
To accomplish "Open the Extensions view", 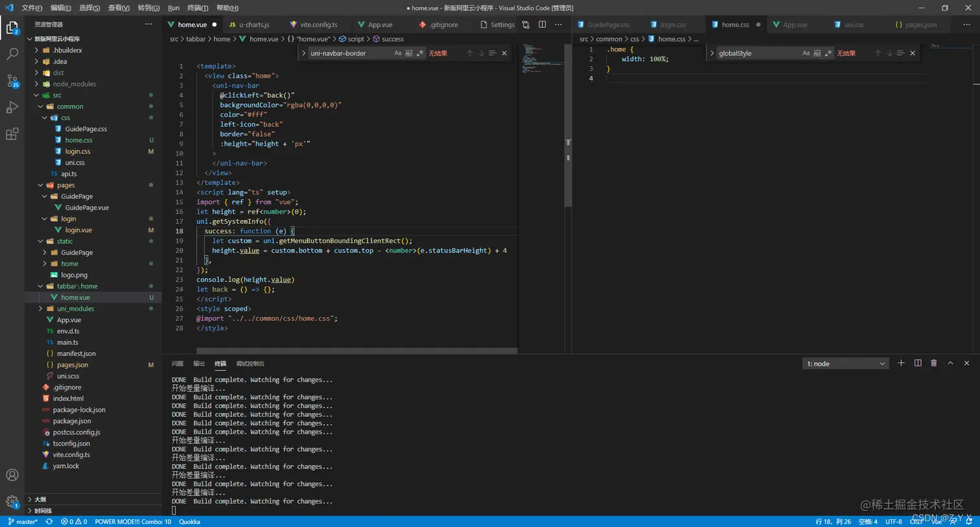I will point(12,134).
